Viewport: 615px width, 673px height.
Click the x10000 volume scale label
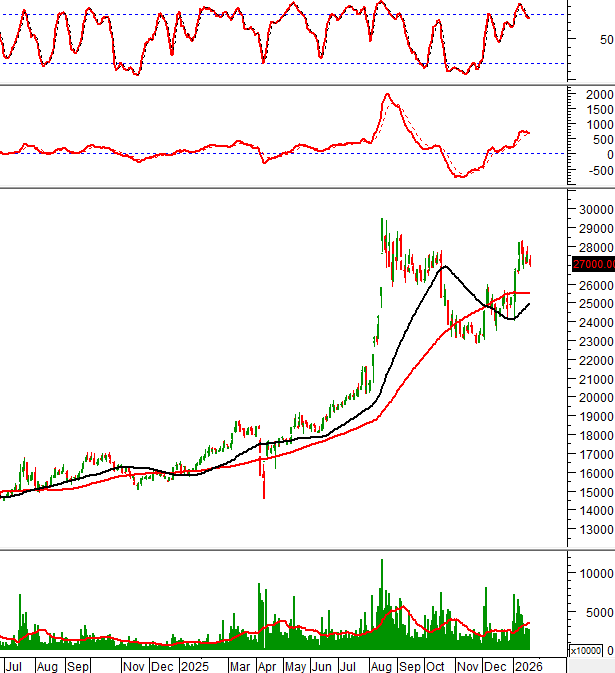pos(584,651)
